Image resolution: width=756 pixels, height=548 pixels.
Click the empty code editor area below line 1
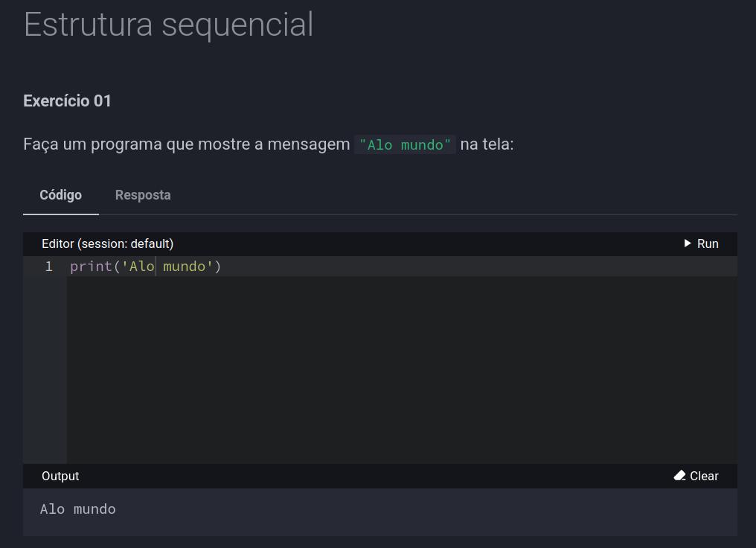pyautogui.click(x=402, y=369)
